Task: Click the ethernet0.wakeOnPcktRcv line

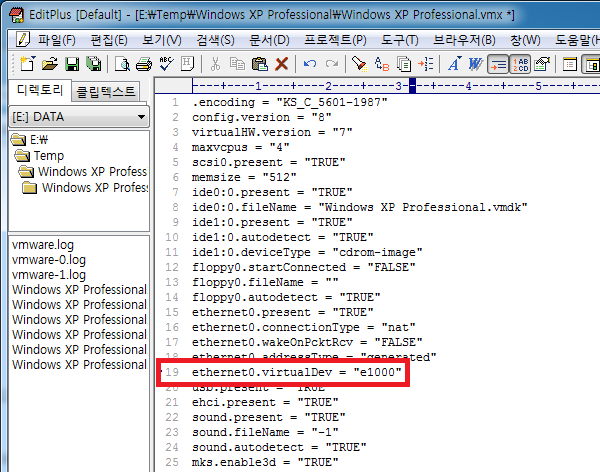Action: click(x=307, y=342)
